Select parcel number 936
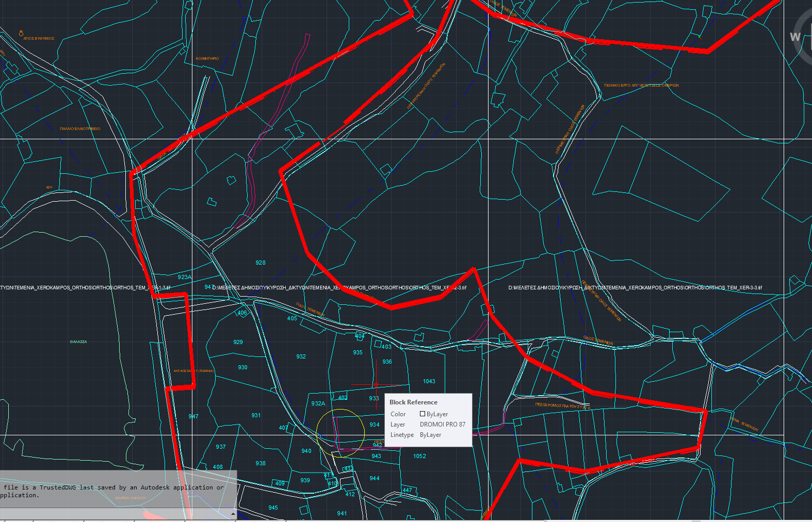The image size is (812, 522). [x=387, y=362]
